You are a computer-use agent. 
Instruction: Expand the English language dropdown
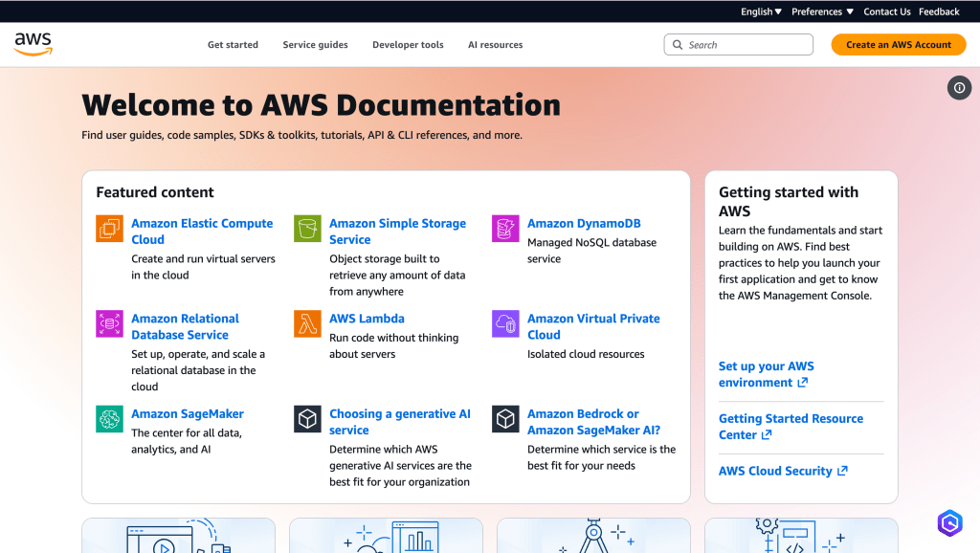[x=761, y=11]
